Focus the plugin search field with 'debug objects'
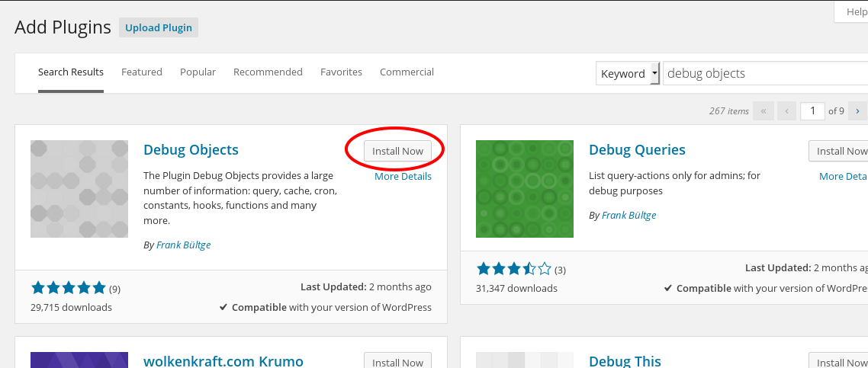Screen dimensions: 868x368 [766, 73]
